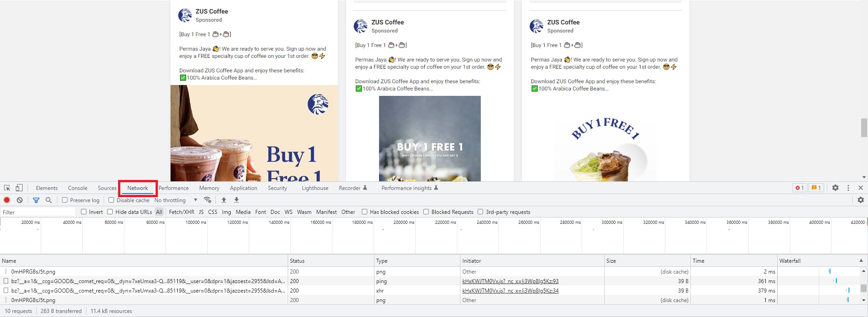The width and height of the screenshot is (868, 317).
Task: Toggle the network filter funnel icon
Action: 36,200
